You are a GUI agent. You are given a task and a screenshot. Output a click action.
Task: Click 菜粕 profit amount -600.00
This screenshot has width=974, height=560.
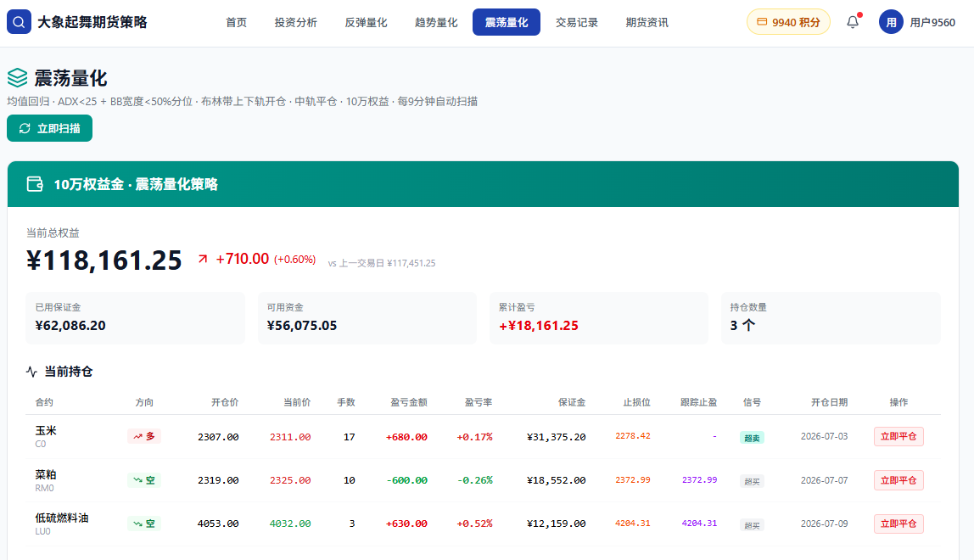click(x=407, y=480)
